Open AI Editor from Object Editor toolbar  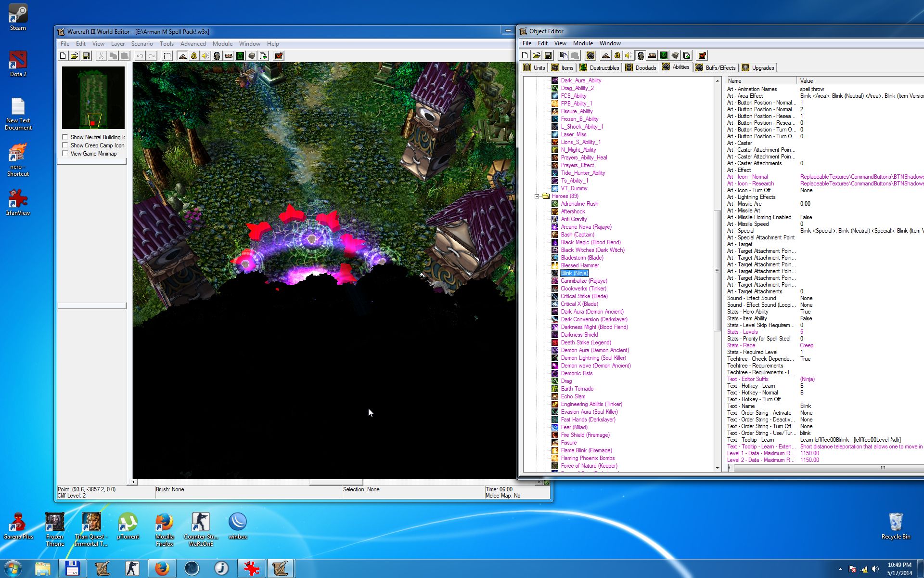tap(664, 55)
